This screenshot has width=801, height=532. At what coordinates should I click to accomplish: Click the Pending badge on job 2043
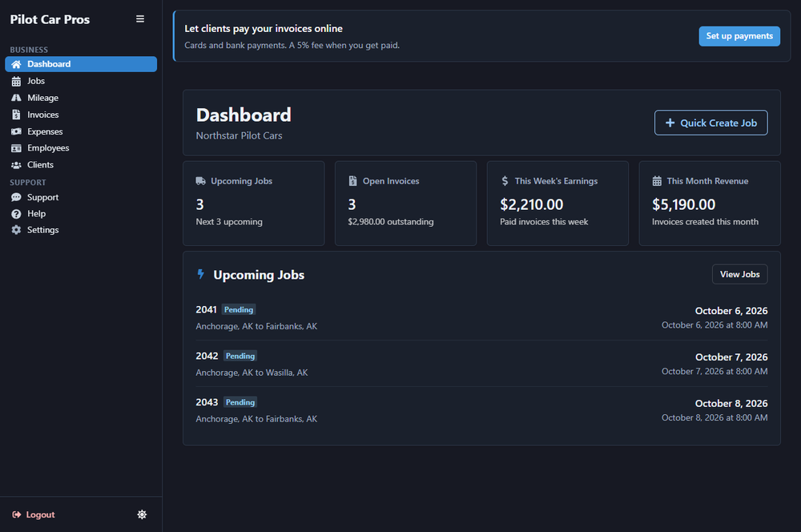pos(240,402)
